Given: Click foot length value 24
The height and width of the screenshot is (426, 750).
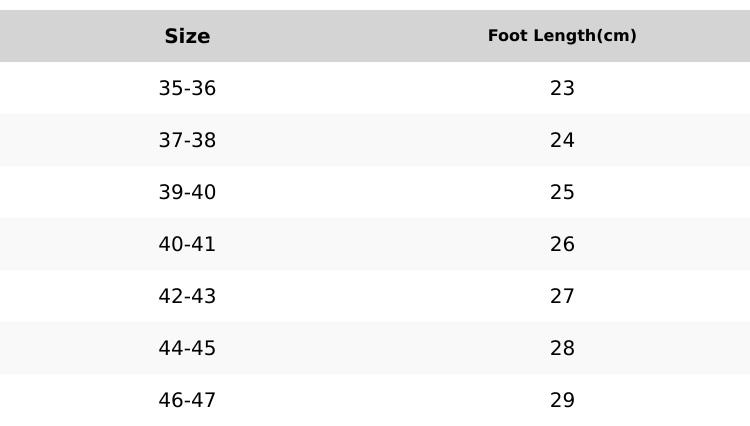Looking at the screenshot, I should click(562, 140).
